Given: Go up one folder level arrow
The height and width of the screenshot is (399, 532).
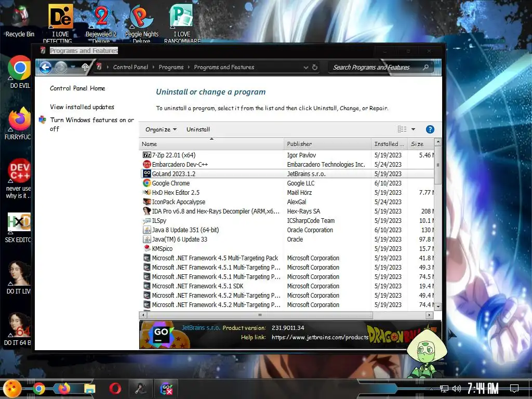Looking at the screenshot, I should point(85,67).
